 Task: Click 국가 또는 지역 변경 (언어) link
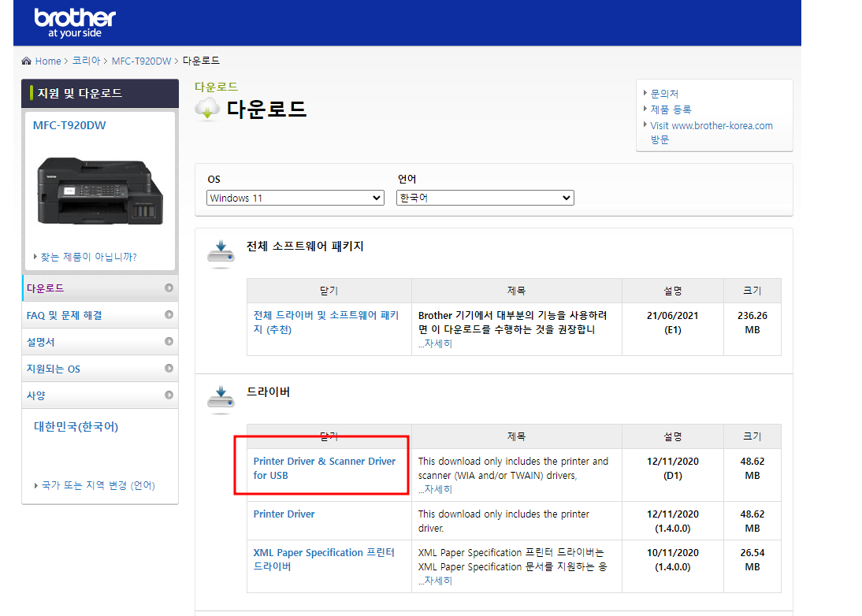98,485
